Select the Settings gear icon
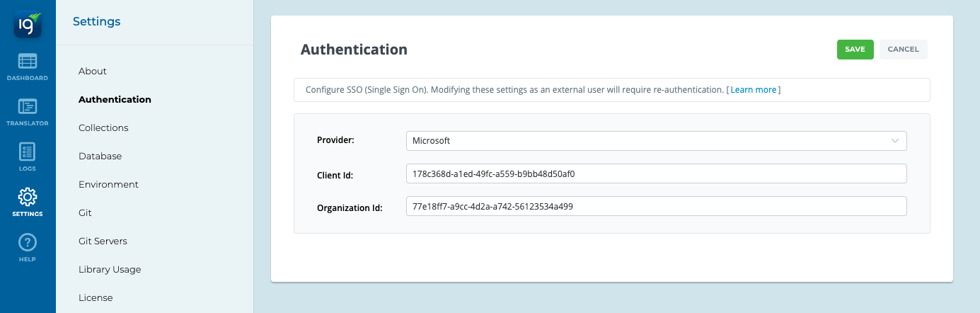The height and width of the screenshot is (313, 980). pos(28,198)
